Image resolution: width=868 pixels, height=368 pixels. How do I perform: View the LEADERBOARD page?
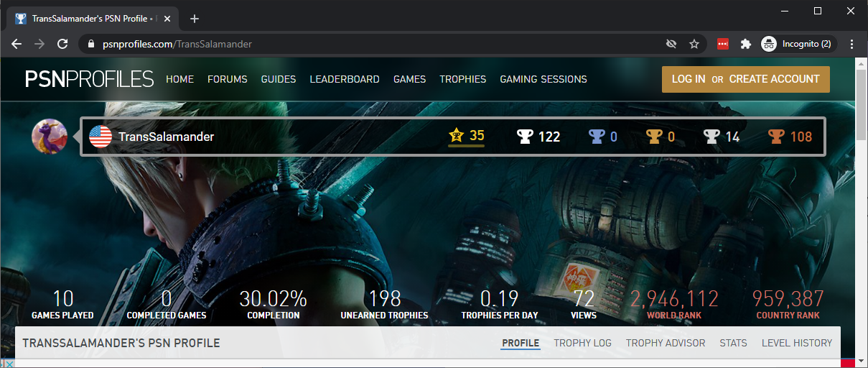[x=345, y=79]
